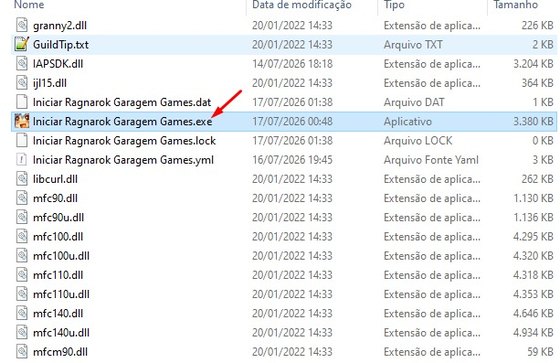560x363 pixels.
Task: Sort by the Tamanho column header
Action: point(515,5)
